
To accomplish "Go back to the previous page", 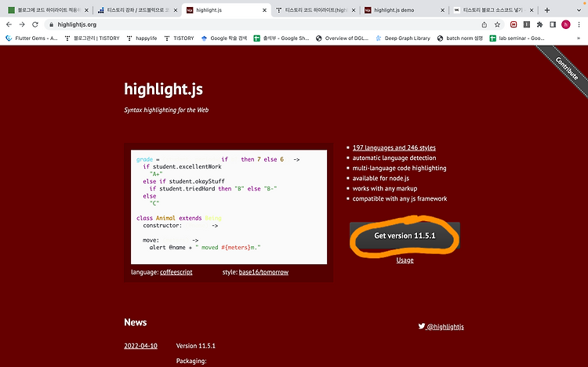I will 9,24.
